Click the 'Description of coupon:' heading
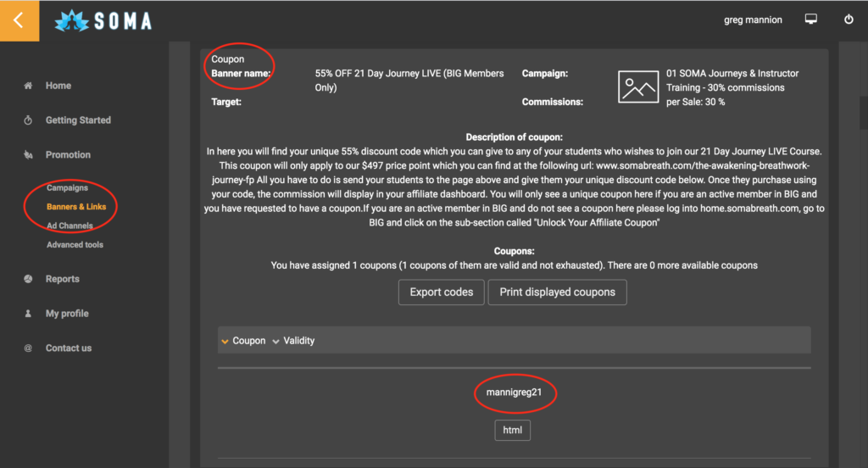The image size is (868, 468). 514,136
